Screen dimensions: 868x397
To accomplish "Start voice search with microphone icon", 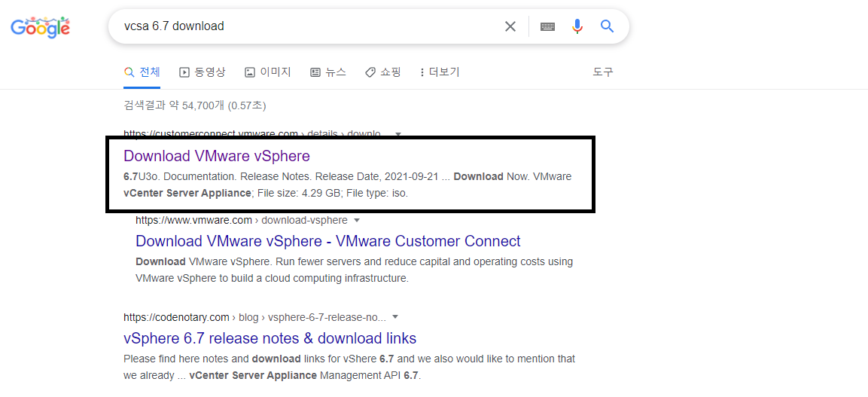I will pyautogui.click(x=577, y=26).
